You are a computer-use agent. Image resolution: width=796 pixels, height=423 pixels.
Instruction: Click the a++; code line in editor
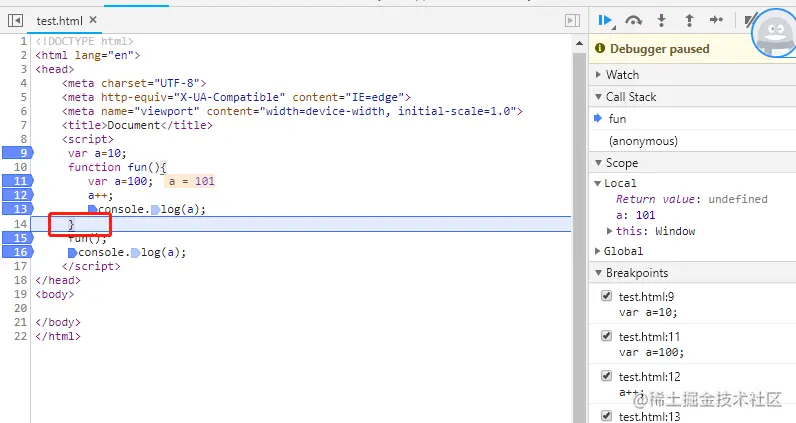pyautogui.click(x=101, y=196)
